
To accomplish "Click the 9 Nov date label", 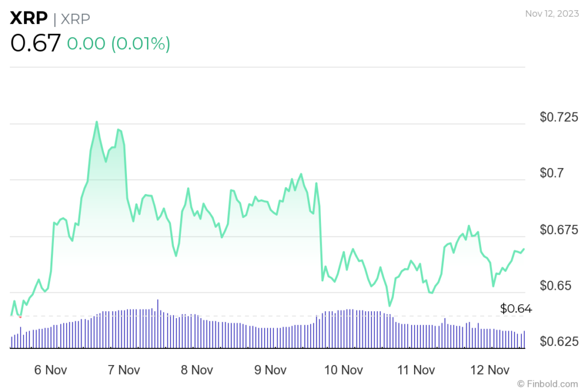I will coord(270,370).
